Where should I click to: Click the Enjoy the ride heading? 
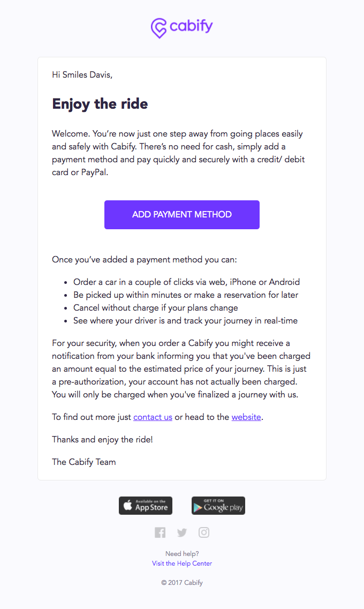pyautogui.click(x=100, y=104)
